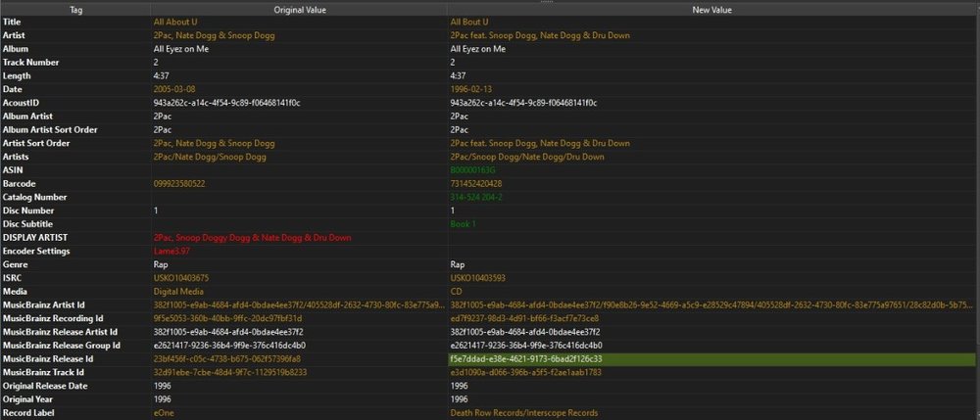The width and height of the screenshot is (980, 420).
Task: Select the Album Artist tag label
Action: [28, 117]
